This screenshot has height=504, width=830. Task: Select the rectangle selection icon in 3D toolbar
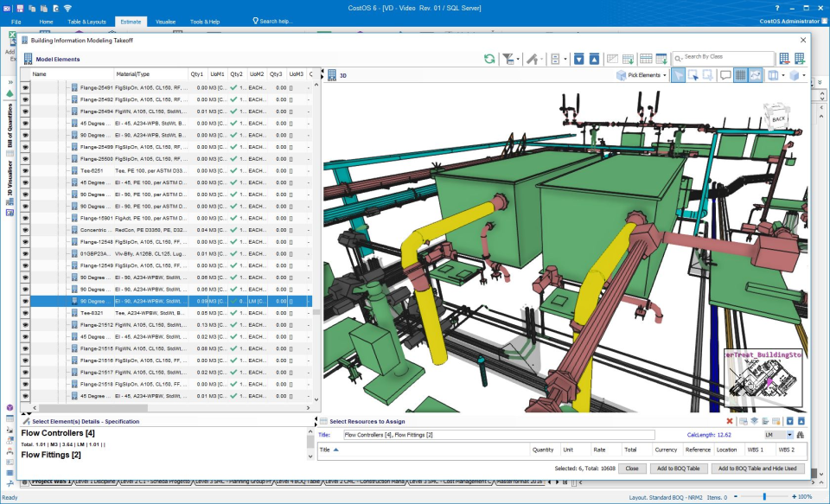point(694,75)
